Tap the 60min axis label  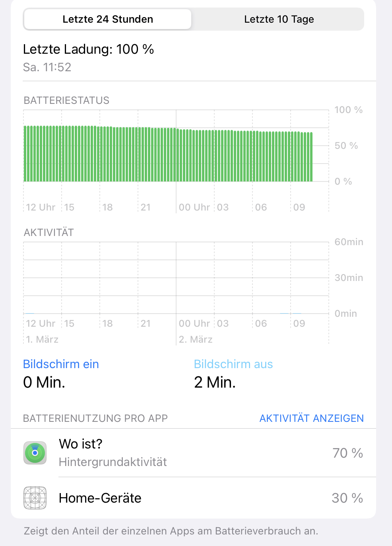click(349, 242)
